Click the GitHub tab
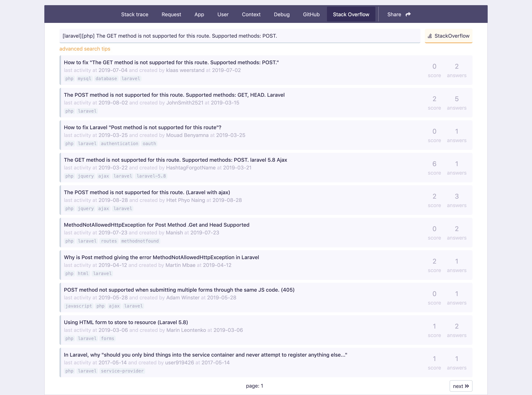This screenshot has width=532, height=395. pos(311,14)
